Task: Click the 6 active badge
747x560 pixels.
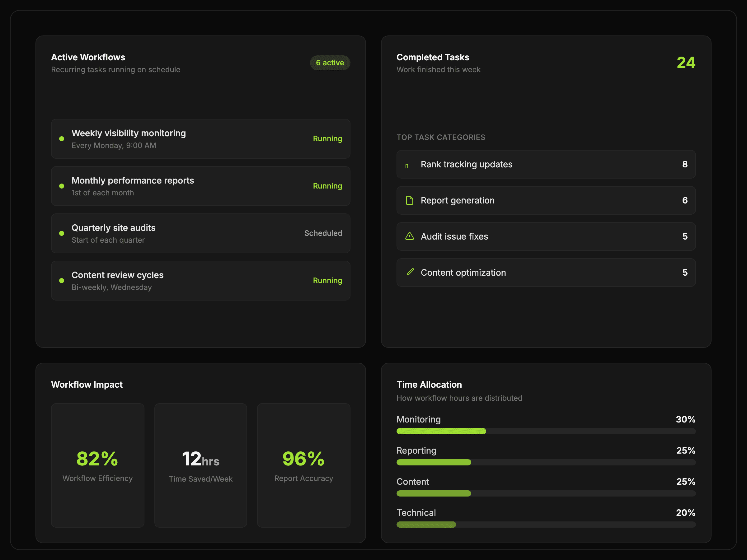Action: point(330,63)
